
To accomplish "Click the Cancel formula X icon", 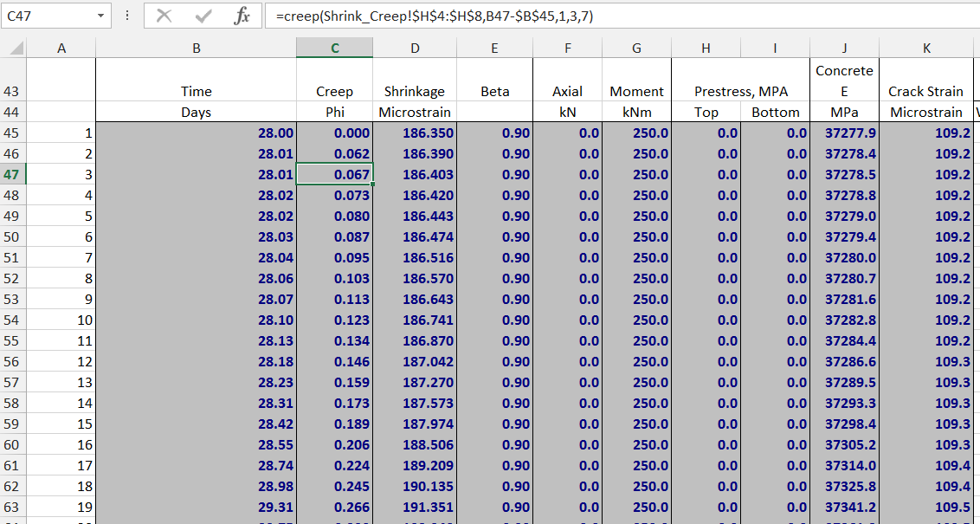I will coord(164,16).
